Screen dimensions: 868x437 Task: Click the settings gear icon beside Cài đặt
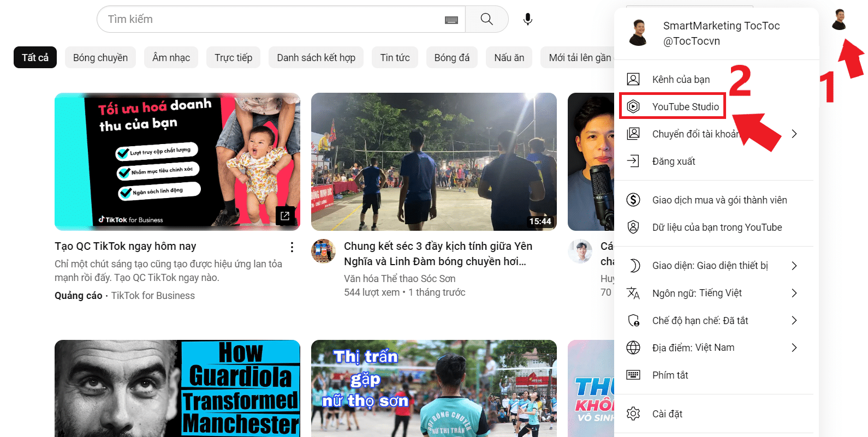tap(633, 414)
